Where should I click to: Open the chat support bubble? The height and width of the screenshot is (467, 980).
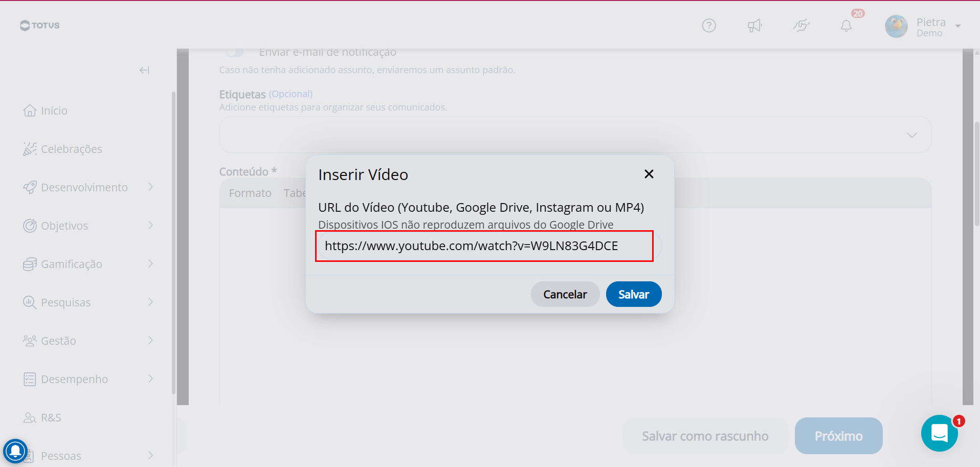click(x=940, y=433)
